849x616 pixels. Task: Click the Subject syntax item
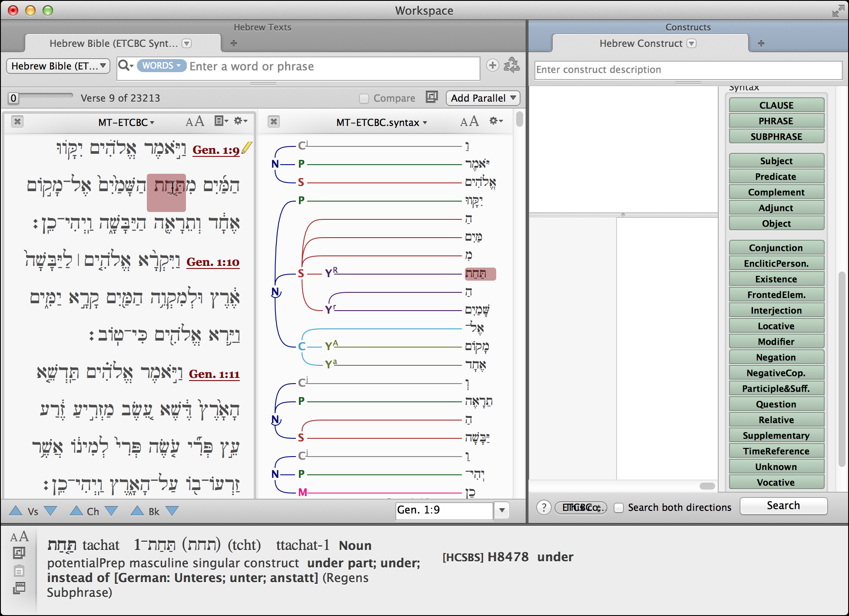point(776,161)
